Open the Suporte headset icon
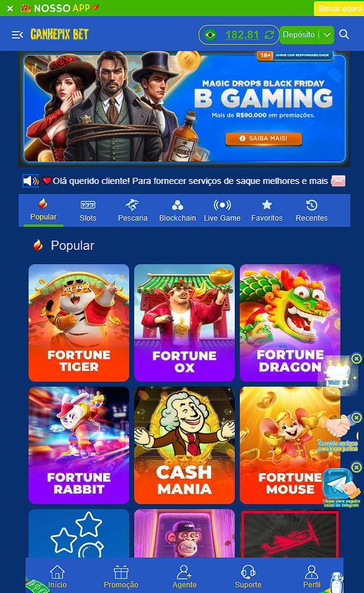The height and width of the screenshot is (593, 364). [x=248, y=572]
